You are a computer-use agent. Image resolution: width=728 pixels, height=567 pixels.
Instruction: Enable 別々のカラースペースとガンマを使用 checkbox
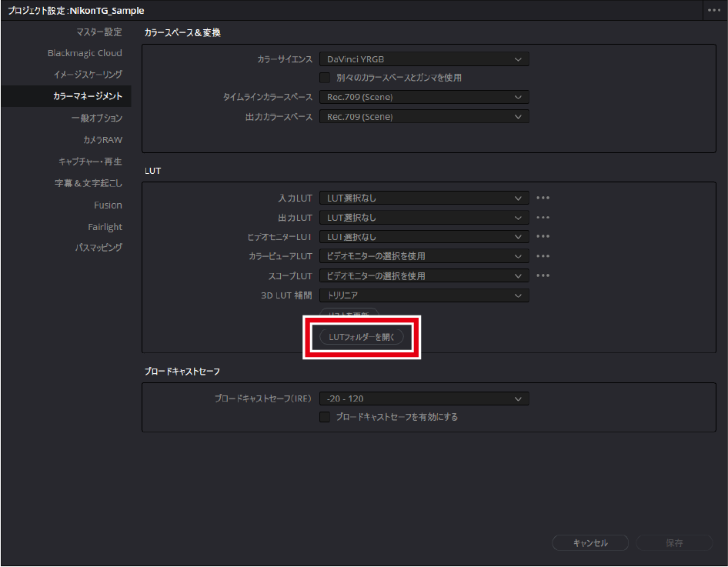pos(325,78)
